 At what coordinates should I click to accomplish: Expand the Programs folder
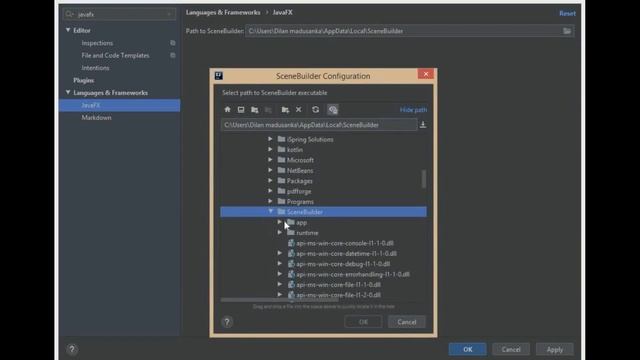point(270,201)
